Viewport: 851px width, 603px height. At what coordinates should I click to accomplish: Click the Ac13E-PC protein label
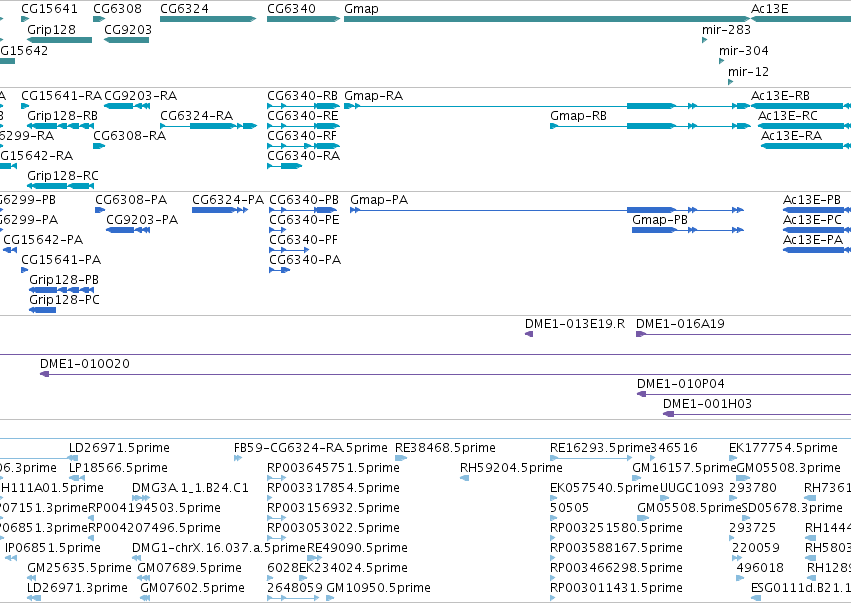click(812, 220)
